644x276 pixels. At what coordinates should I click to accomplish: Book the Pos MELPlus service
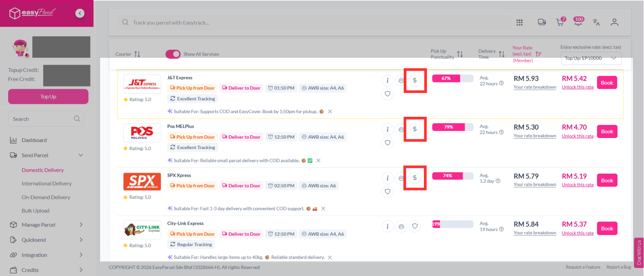(x=607, y=132)
